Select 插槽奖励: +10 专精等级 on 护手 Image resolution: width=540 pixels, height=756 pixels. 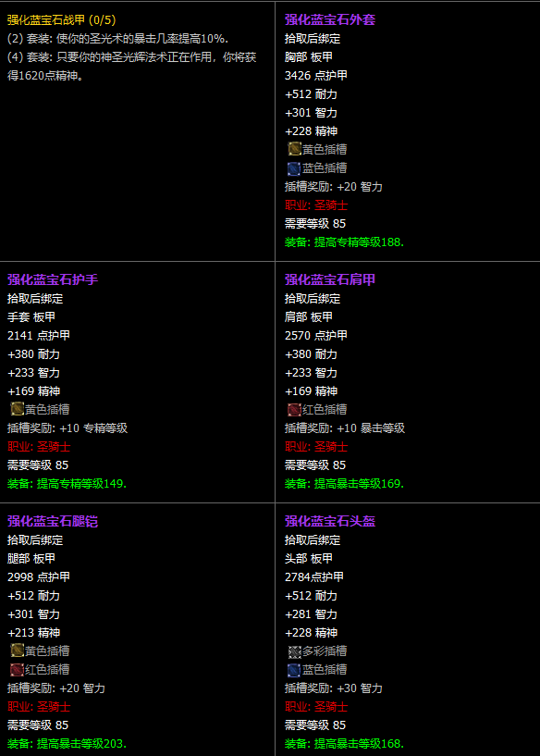coord(67,428)
